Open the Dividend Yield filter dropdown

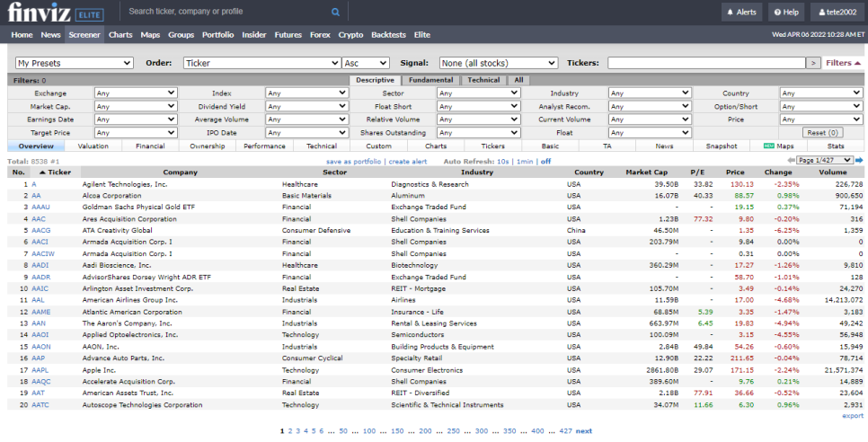307,106
